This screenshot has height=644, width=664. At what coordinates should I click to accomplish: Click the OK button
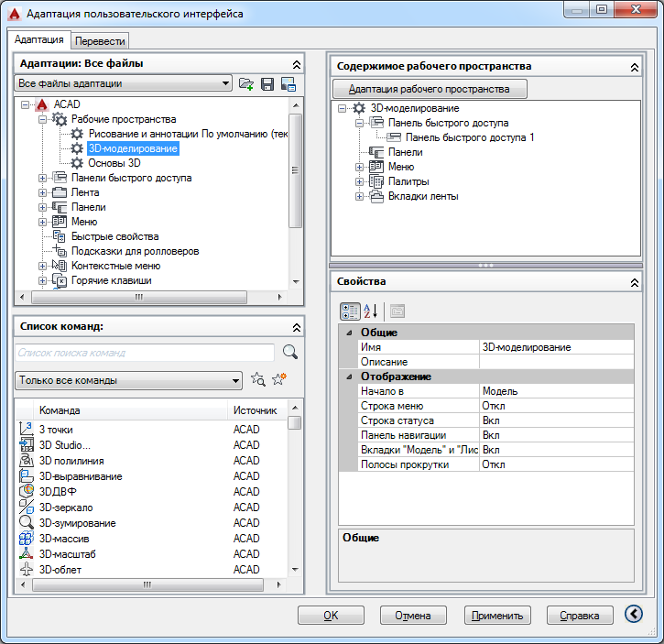331,616
